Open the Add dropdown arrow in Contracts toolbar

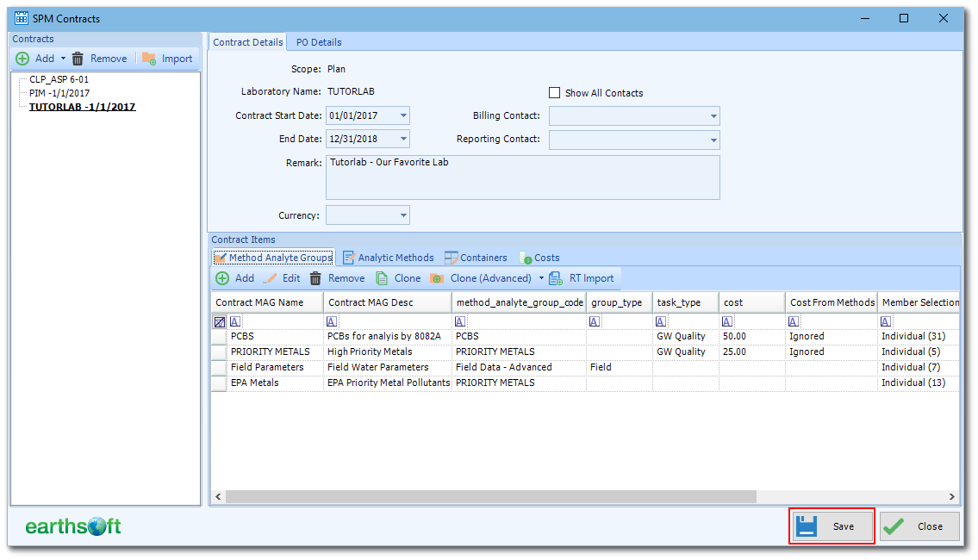(63, 59)
